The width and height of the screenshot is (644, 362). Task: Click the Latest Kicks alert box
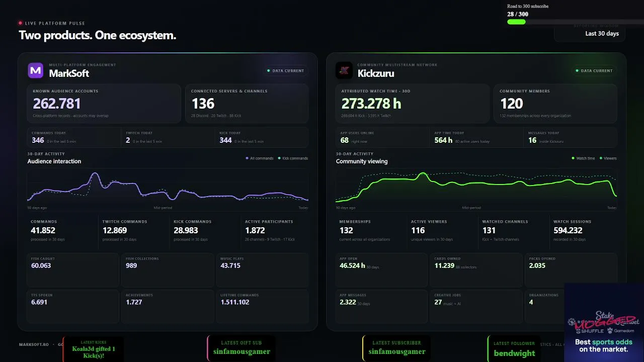tap(94, 349)
